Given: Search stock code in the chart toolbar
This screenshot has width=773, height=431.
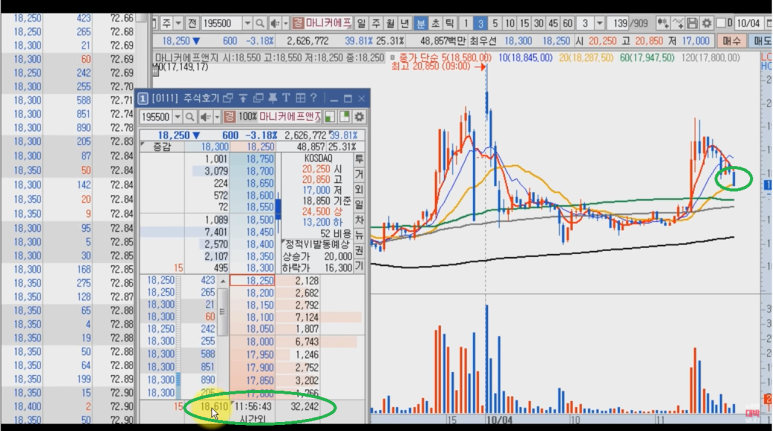Looking at the screenshot, I should (260, 23).
